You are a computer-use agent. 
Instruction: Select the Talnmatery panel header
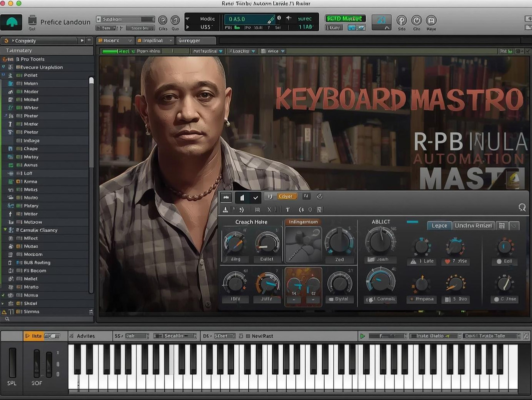click(x=47, y=50)
